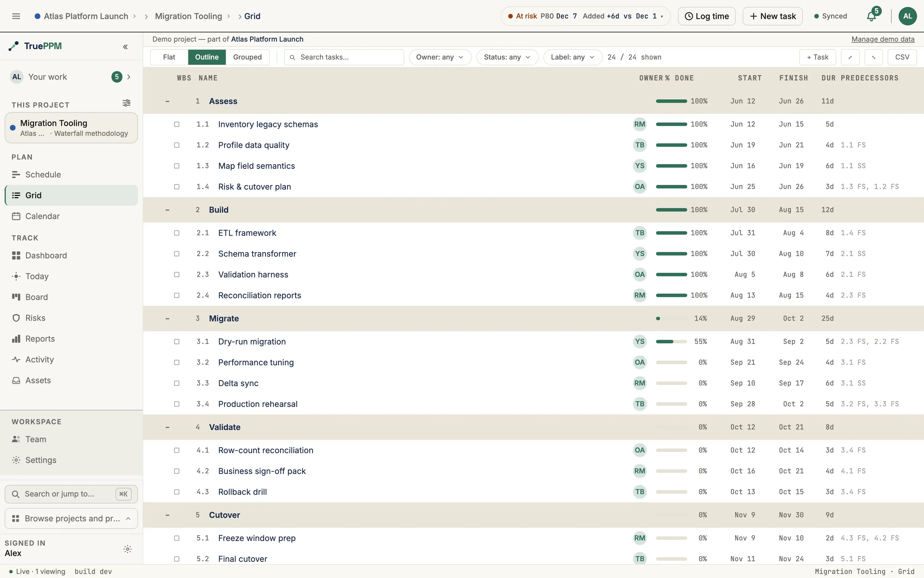The image size is (924, 578).
Task: Collapse sidebar with double-chevron icon
Action: [x=125, y=47]
